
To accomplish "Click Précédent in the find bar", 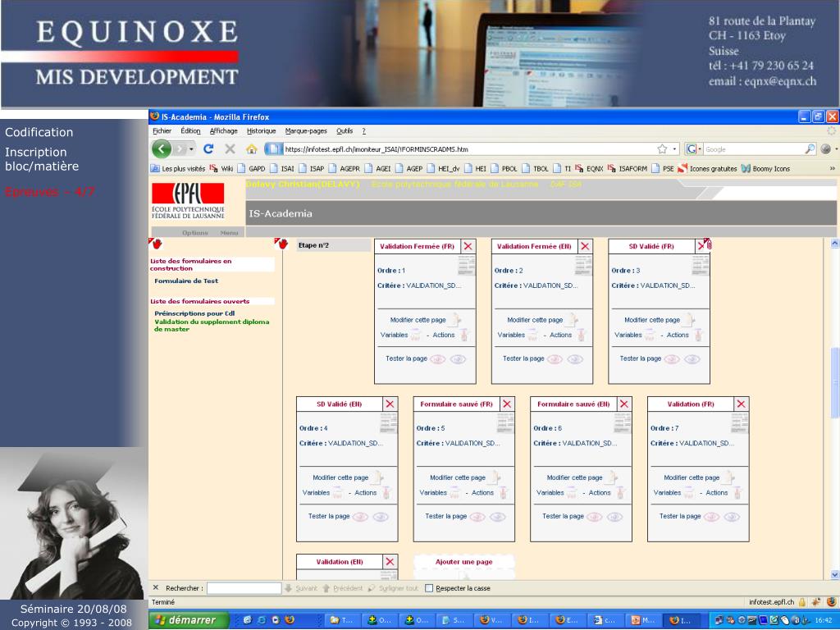I will coord(343,588).
